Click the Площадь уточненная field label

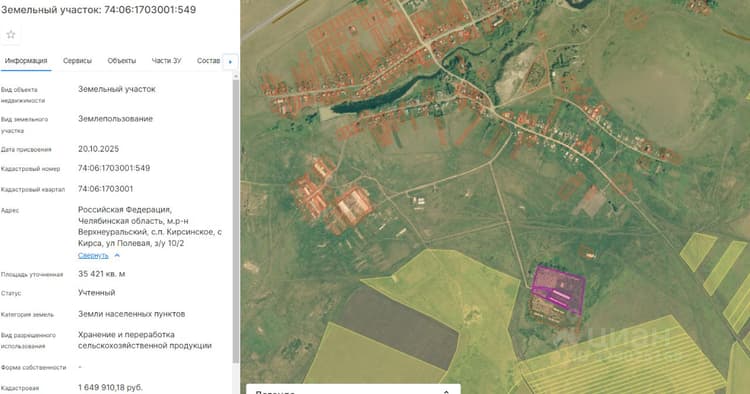tap(32, 274)
